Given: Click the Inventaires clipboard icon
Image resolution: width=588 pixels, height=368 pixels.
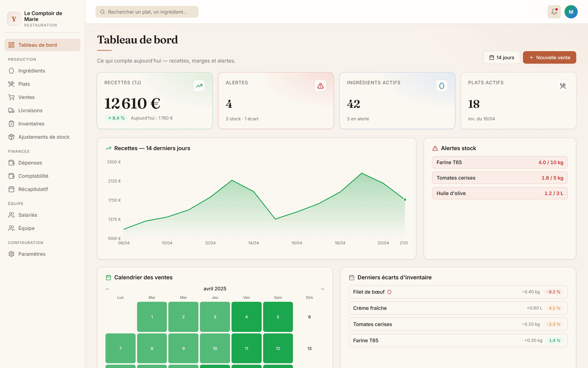Looking at the screenshot, I should [11, 124].
